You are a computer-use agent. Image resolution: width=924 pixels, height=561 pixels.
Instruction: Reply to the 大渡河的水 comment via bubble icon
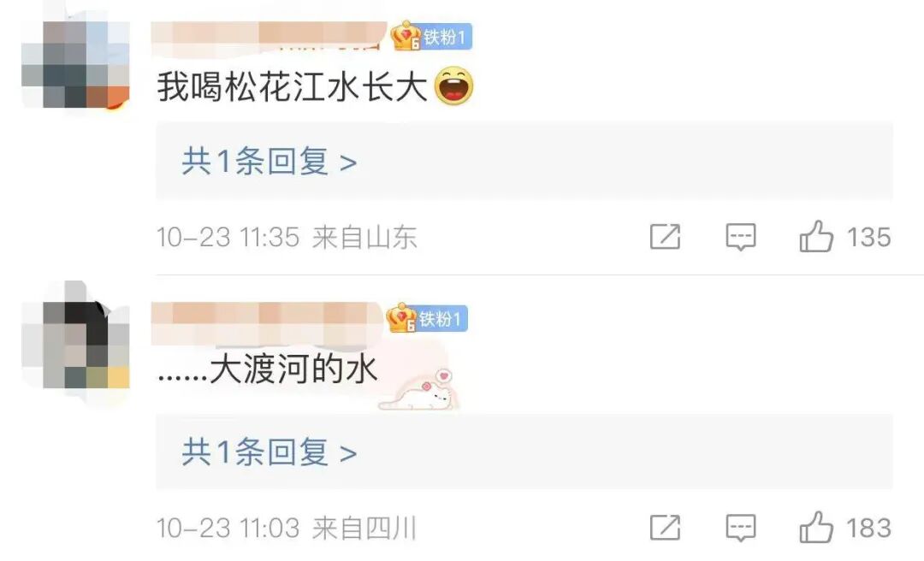click(741, 528)
